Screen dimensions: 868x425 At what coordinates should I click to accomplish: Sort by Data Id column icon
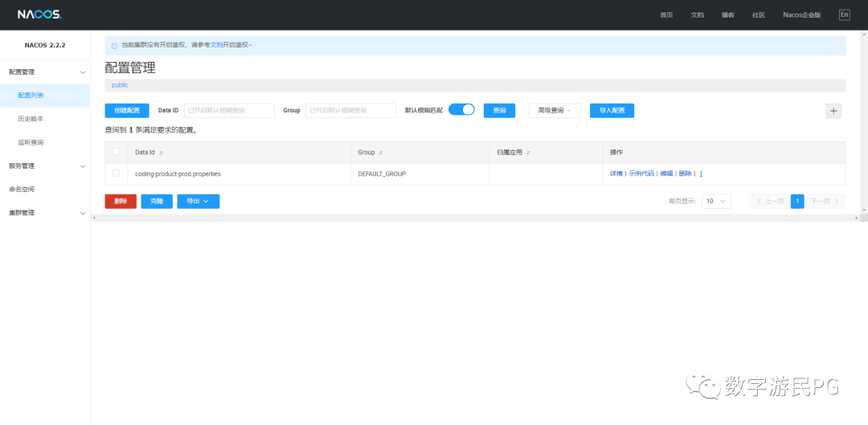coord(161,153)
